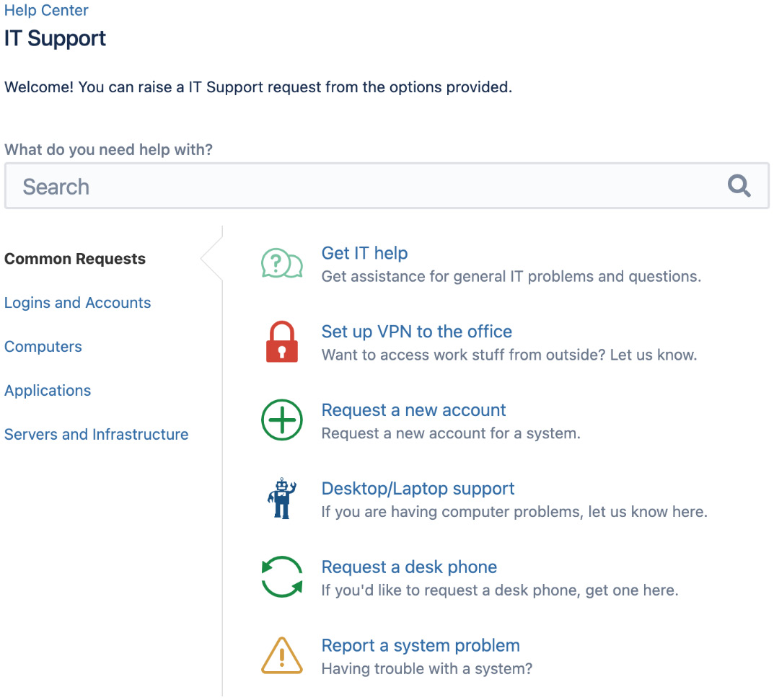Select the robot icon for Desktop/Laptop support
774x700 pixels.
(281, 498)
